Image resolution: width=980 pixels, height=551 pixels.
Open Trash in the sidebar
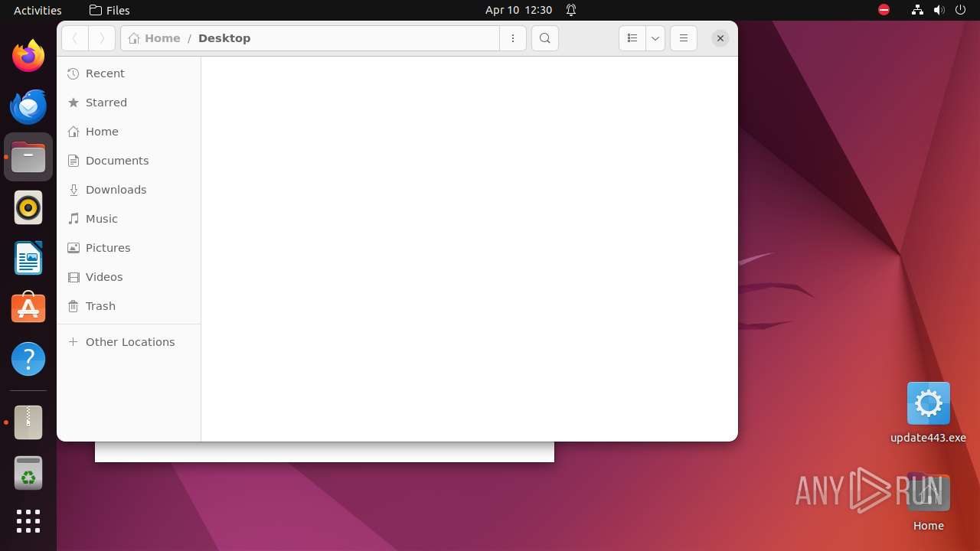(129, 306)
